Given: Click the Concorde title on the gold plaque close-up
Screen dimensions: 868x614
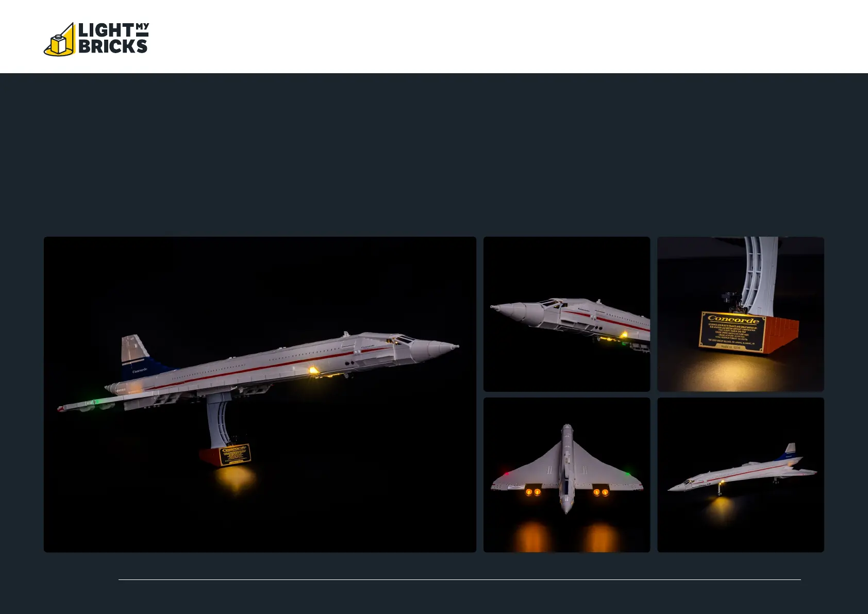Looking at the screenshot, I should (733, 320).
